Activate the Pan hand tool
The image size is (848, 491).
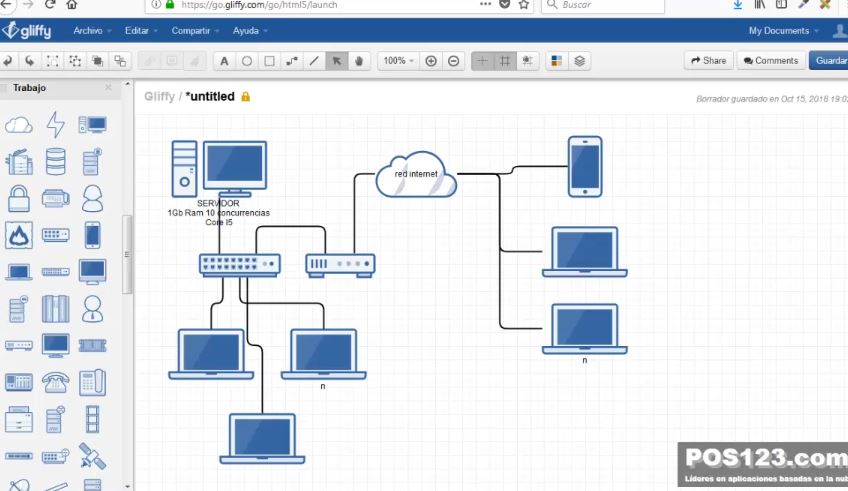coord(359,61)
